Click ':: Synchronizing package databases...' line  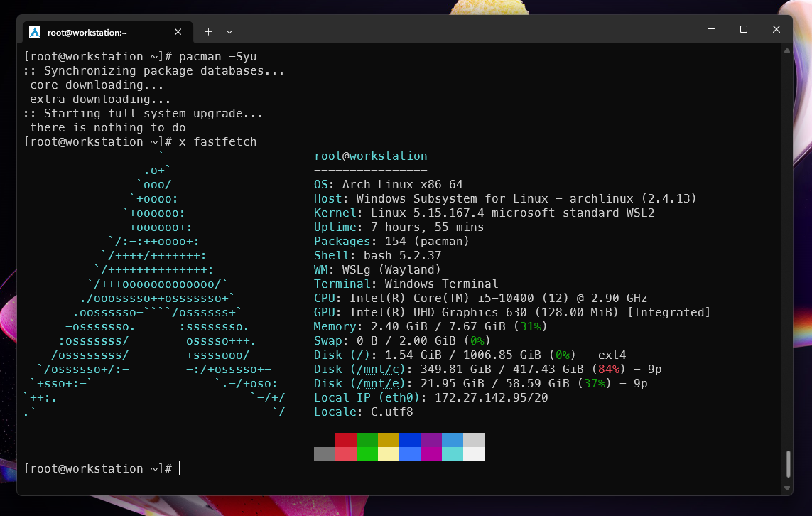click(153, 70)
